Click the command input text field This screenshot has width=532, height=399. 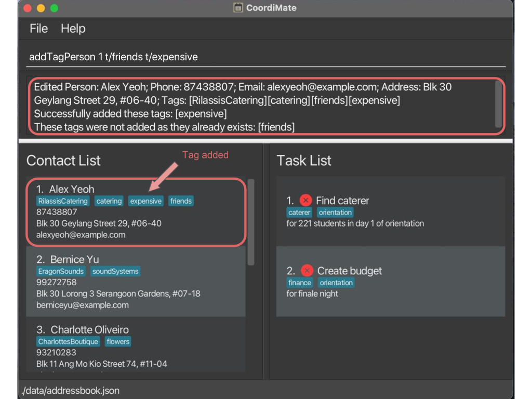click(266, 57)
